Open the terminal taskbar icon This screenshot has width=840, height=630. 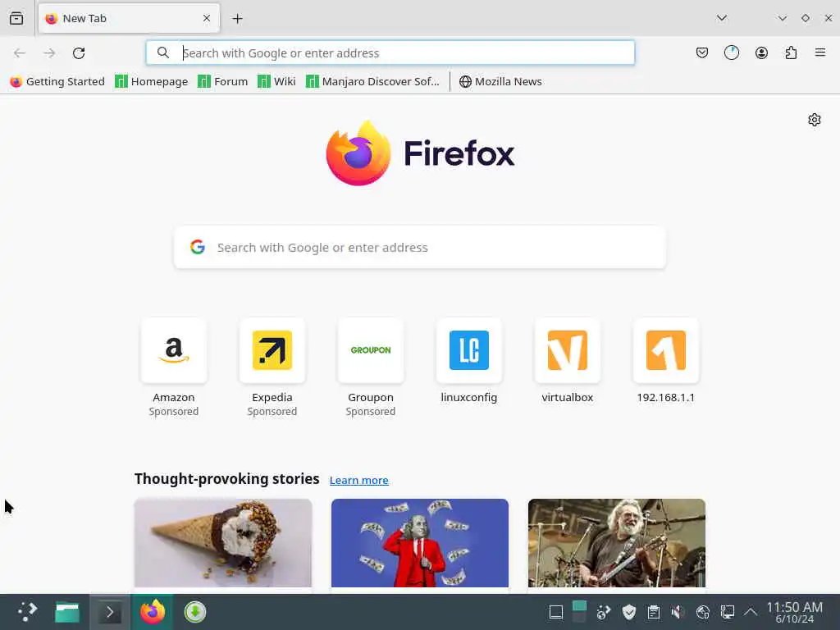click(x=110, y=612)
